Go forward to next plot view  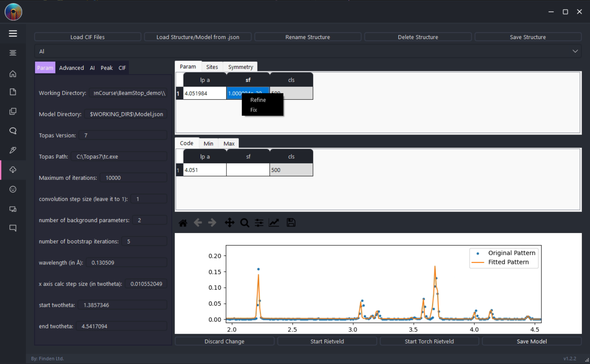click(212, 223)
